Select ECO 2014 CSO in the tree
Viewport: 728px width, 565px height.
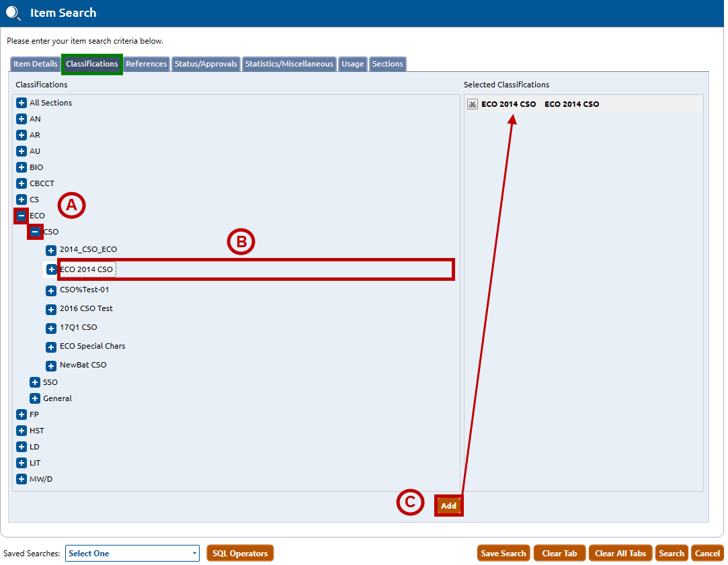[x=87, y=269]
